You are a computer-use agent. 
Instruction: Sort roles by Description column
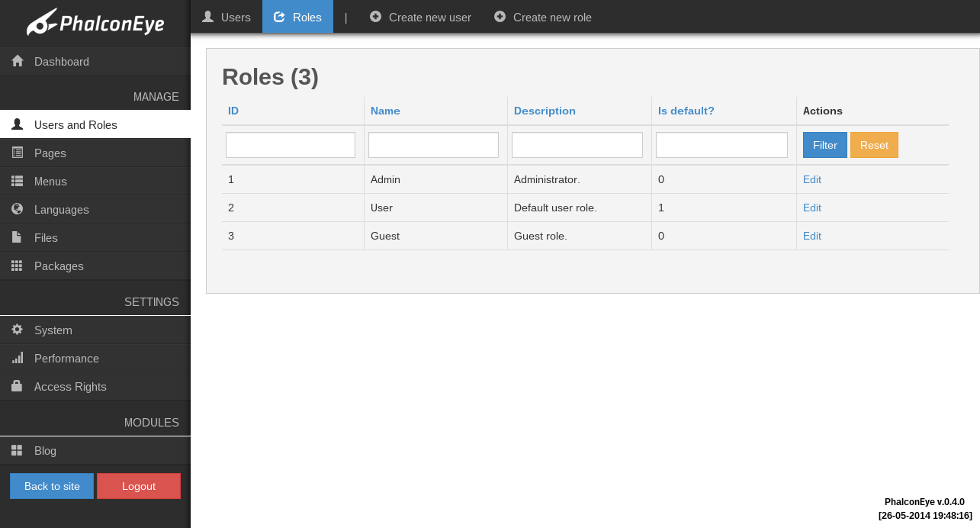click(x=545, y=111)
